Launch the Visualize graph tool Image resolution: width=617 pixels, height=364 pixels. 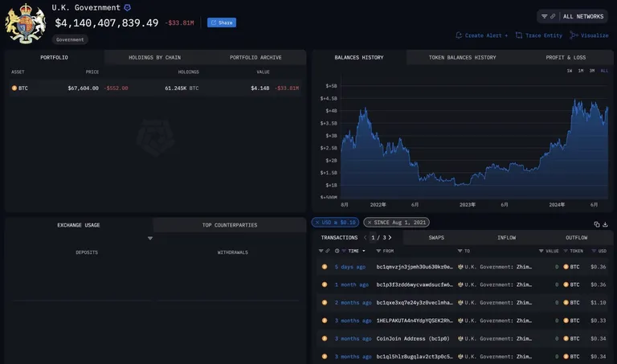coord(589,35)
